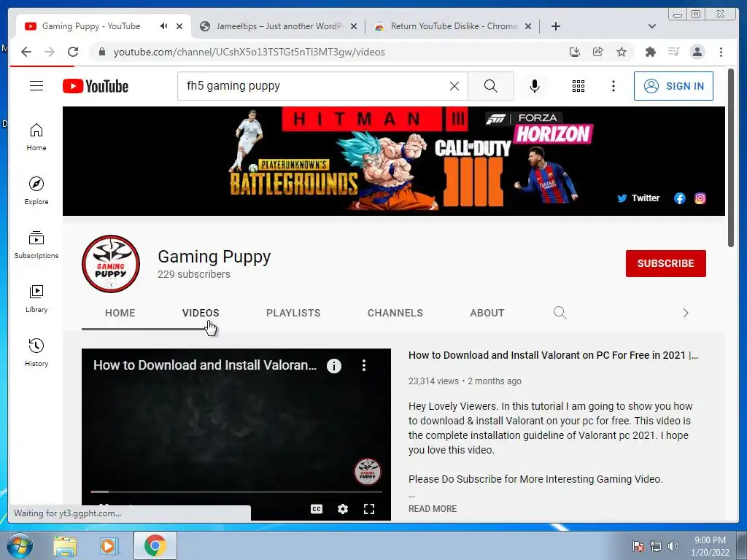Show more channel tabs with right chevron

click(686, 313)
